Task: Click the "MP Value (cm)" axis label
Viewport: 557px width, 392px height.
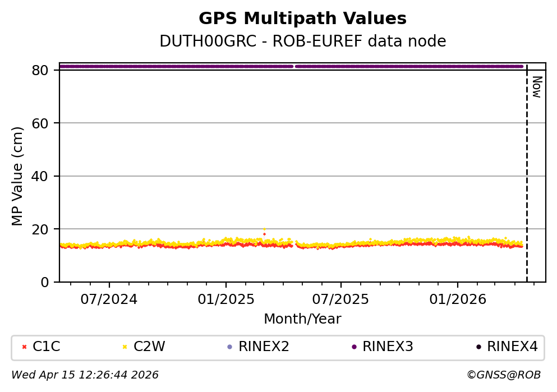Action: pos(18,176)
